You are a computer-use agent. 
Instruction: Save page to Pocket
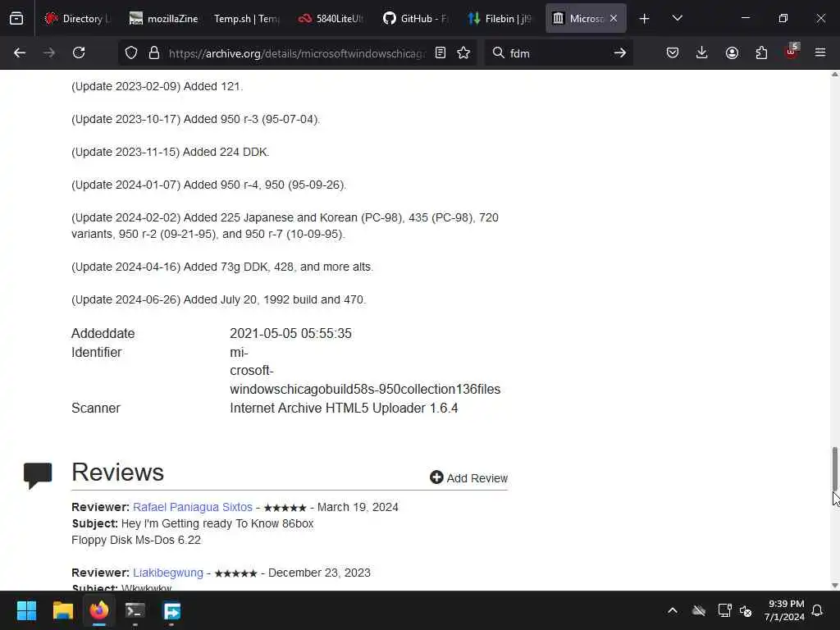pos(673,52)
